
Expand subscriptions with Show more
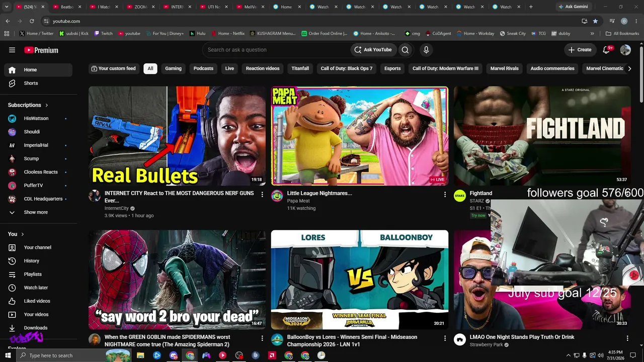tap(38, 212)
